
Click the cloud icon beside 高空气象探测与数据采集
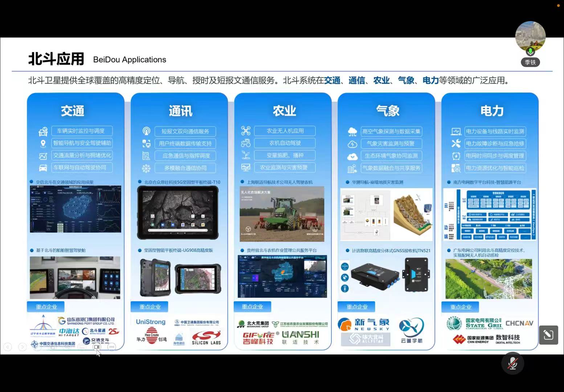point(352,131)
